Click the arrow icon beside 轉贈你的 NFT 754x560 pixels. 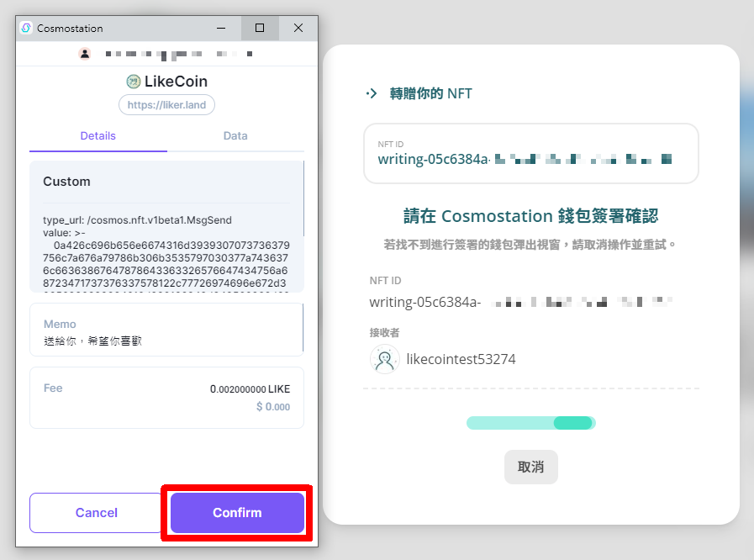[x=372, y=93]
